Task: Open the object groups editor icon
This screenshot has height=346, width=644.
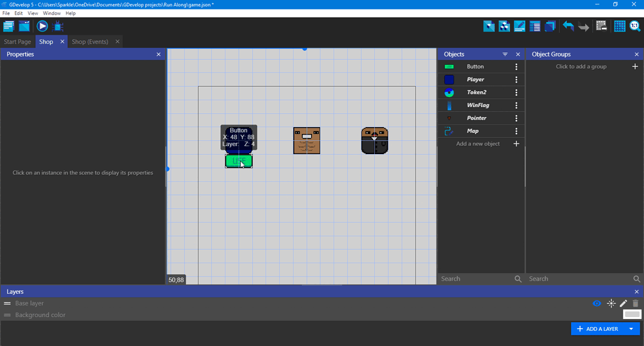Action: pyautogui.click(x=504, y=26)
